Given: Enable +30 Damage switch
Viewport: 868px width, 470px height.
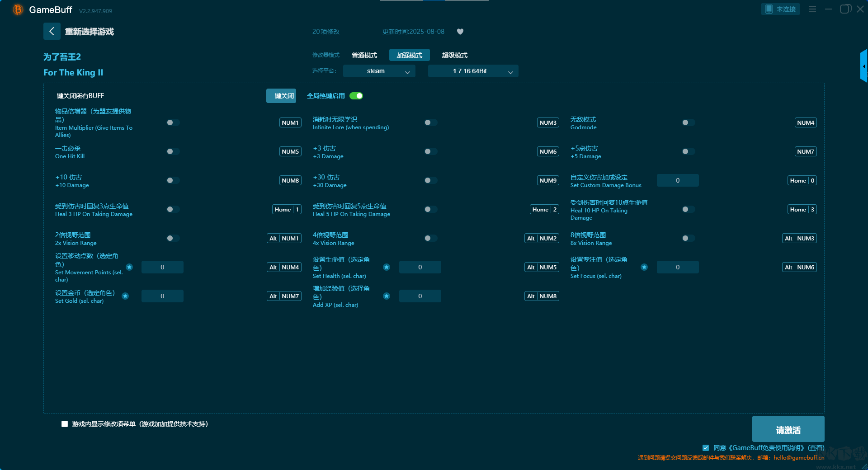Looking at the screenshot, I should click(x=431, y=180).
